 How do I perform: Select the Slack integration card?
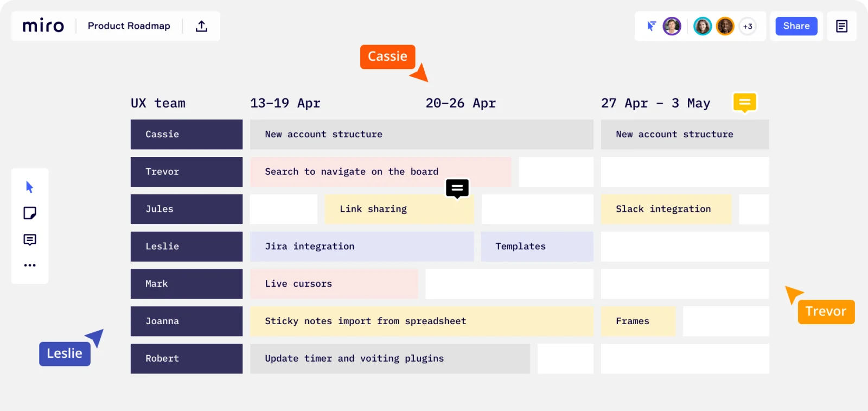666,209
